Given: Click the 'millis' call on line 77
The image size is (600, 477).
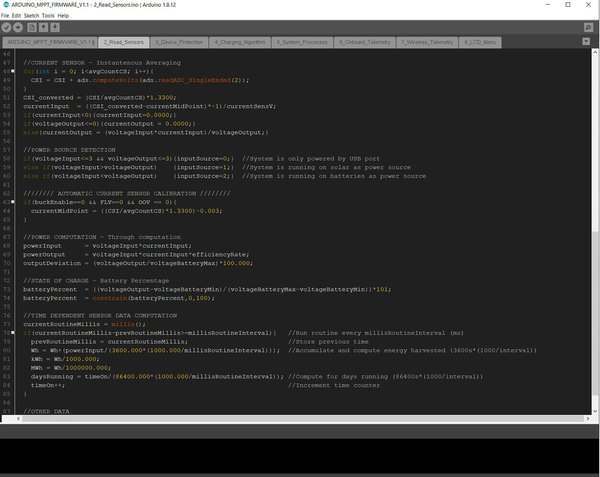Looking at the screenshot, I should coord(123,324).
